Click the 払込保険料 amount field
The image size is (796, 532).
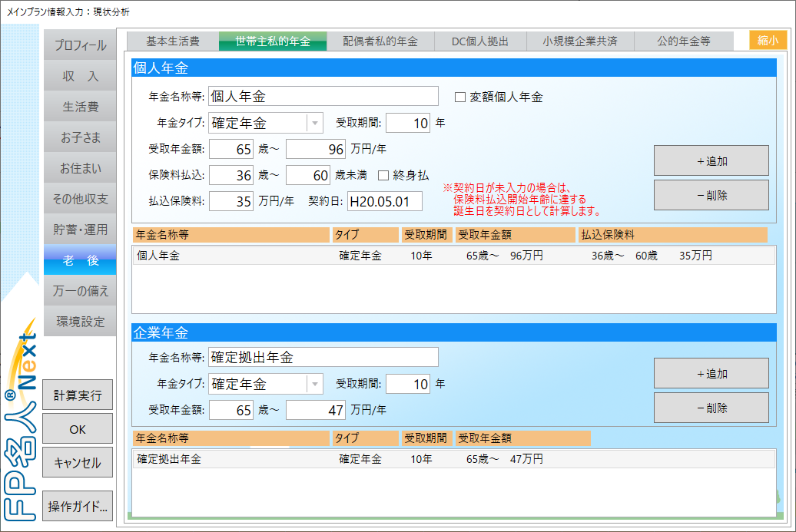pyautogui.click(x=231, y=202)
